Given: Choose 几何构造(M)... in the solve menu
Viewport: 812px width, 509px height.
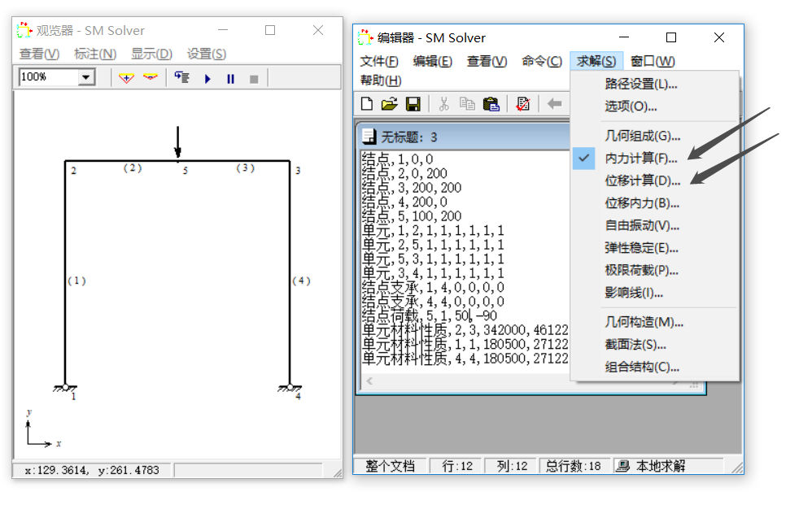Looking at the screenshot, I should coord(655,322).
